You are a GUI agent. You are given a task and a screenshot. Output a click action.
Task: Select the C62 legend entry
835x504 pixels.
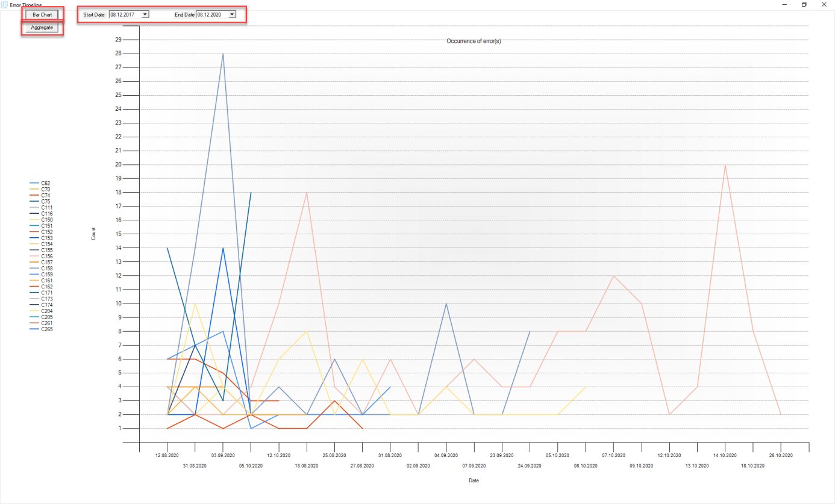[x=45, y=183]
